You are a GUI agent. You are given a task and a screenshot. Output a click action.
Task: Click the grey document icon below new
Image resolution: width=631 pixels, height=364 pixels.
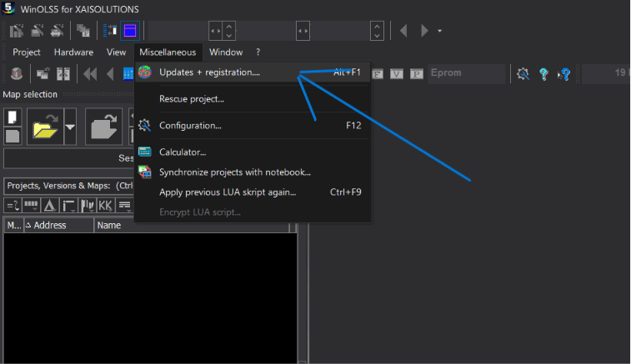click(13, 136)
